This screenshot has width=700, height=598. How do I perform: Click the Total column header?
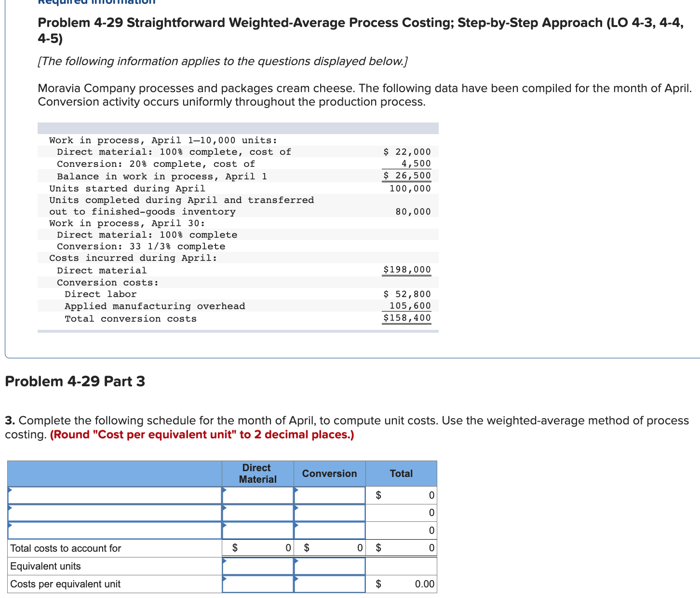point(401,474)
